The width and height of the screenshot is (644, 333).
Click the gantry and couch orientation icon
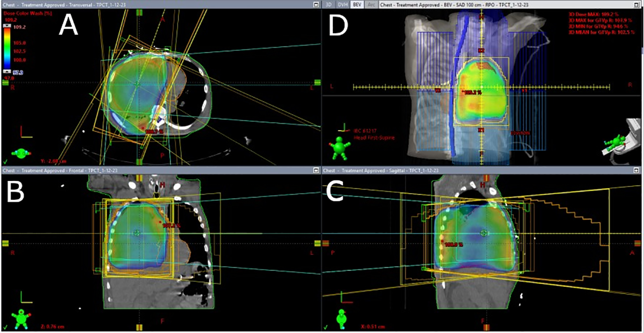pyautogui.click(x=622, y=141)
